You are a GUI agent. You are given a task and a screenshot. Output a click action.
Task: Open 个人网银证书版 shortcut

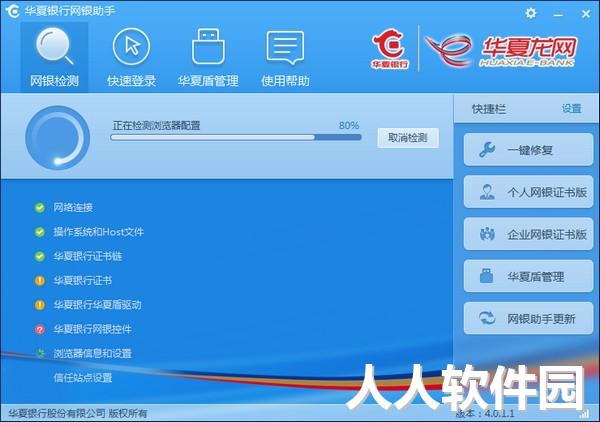point(528,192)
